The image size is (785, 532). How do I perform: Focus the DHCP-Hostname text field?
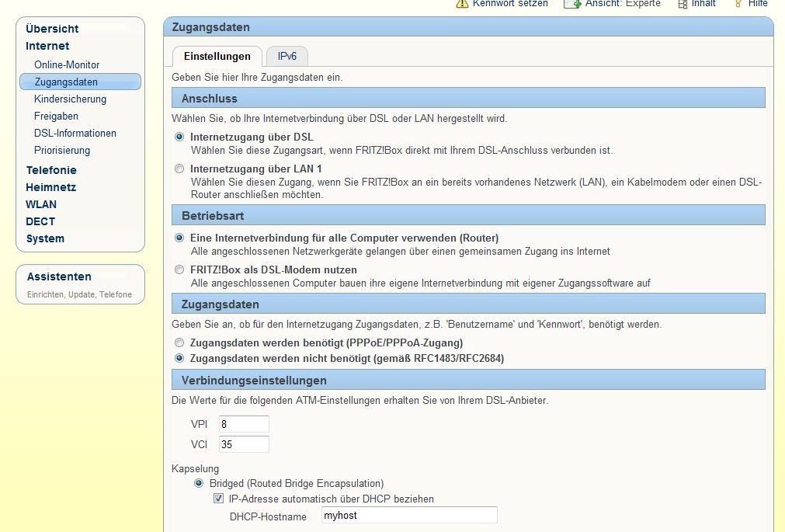click(408, 515)
